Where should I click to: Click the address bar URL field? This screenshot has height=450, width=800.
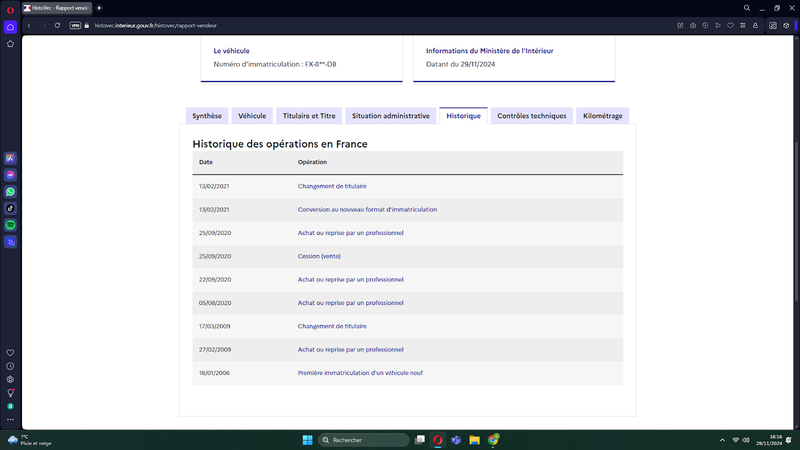point(156,26)
